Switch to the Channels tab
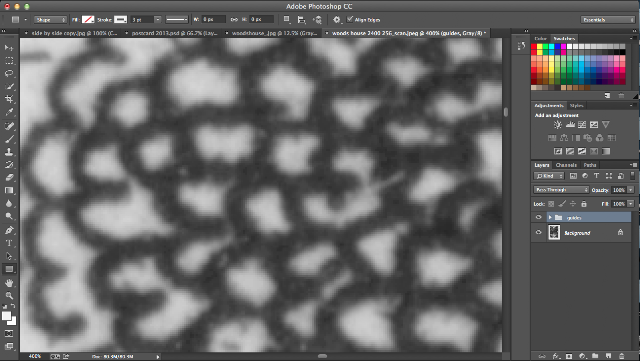Screen dimensions: 640x361 coord(566,165)
